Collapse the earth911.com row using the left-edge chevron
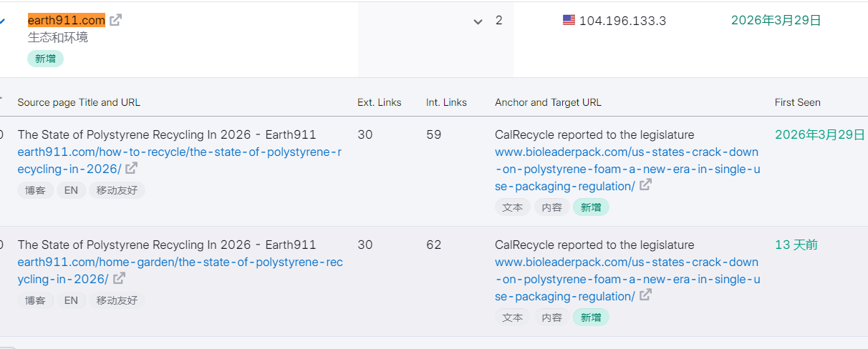The height and width of the screenshot is (349, 868). 2,21
